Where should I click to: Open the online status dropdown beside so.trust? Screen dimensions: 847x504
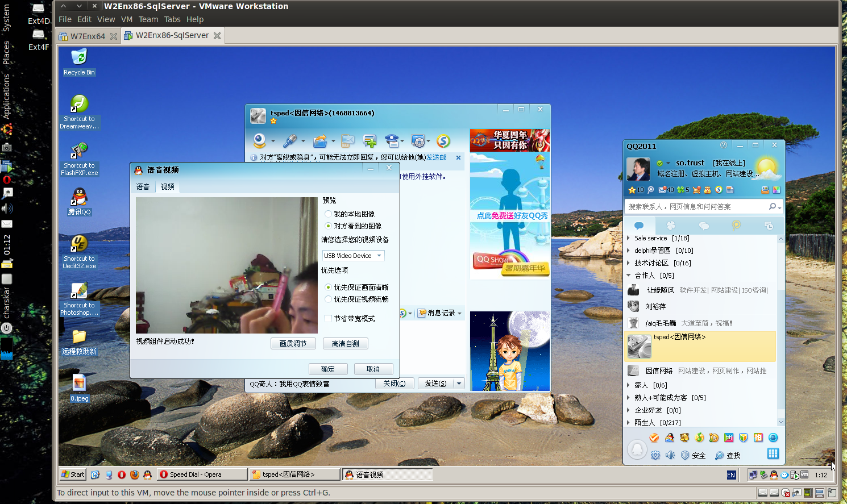[x=668, y=163]
